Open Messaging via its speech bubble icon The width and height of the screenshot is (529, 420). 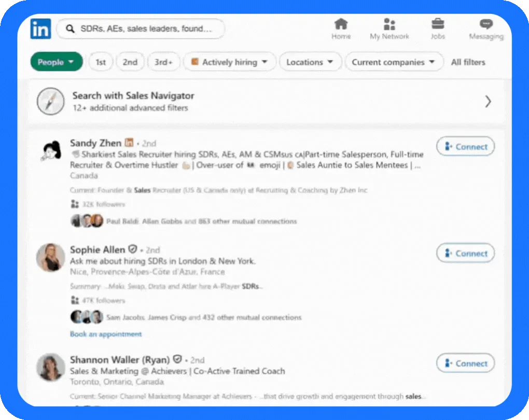486,24
